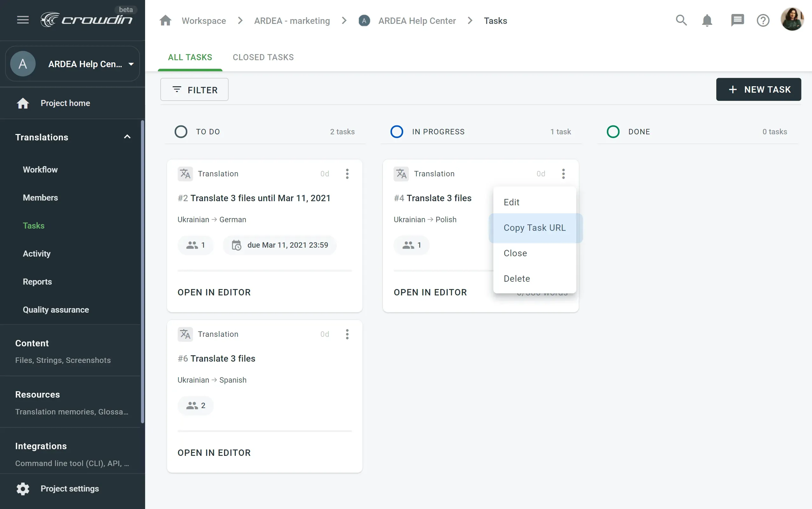Click the calendar icon on task #2
This screenshot has width=812, height=509.
click(236, 245)
